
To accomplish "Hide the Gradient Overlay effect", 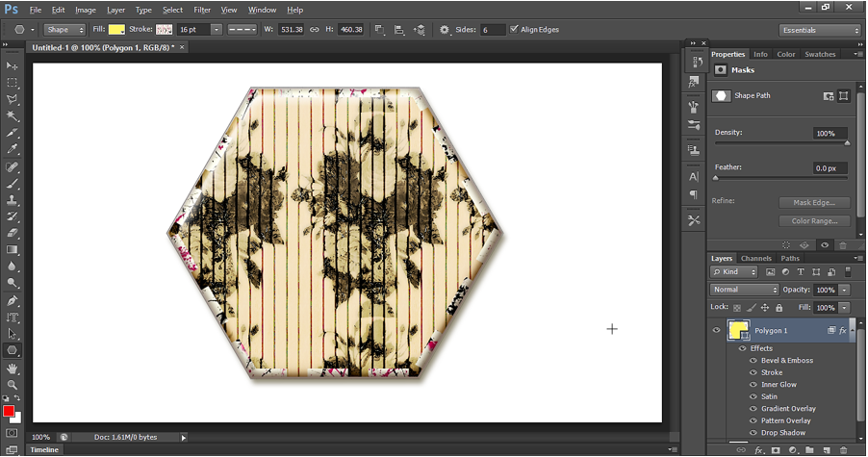I will (753, 409).
